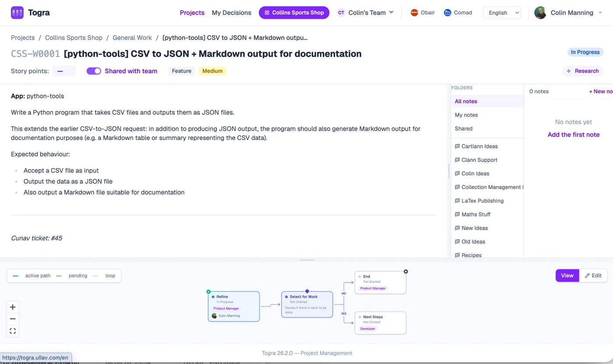Select Shared notes filter
The height and width of the screenshot is (364, 613).
(x=487, y=128)
